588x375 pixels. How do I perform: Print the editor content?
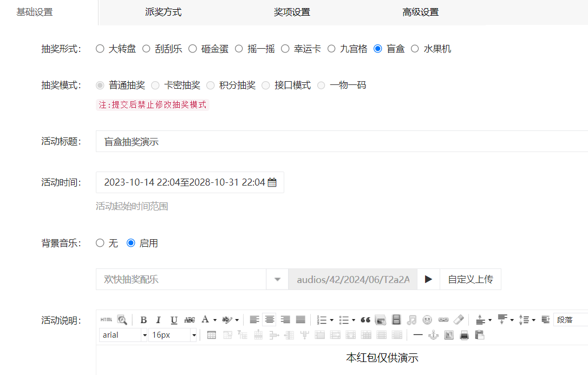(x=464, y=335)
